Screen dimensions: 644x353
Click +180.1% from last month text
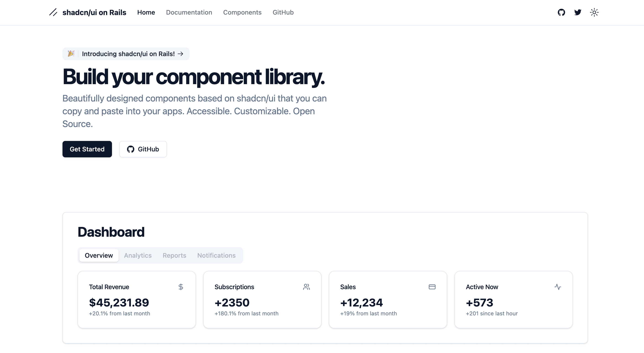click(x=247, y=313)
